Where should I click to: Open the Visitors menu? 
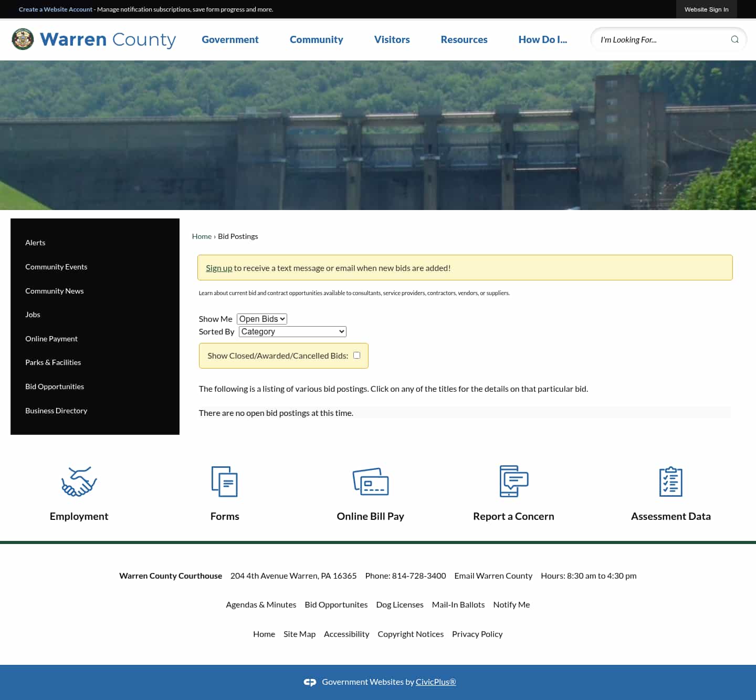click(x=392, y=39)
